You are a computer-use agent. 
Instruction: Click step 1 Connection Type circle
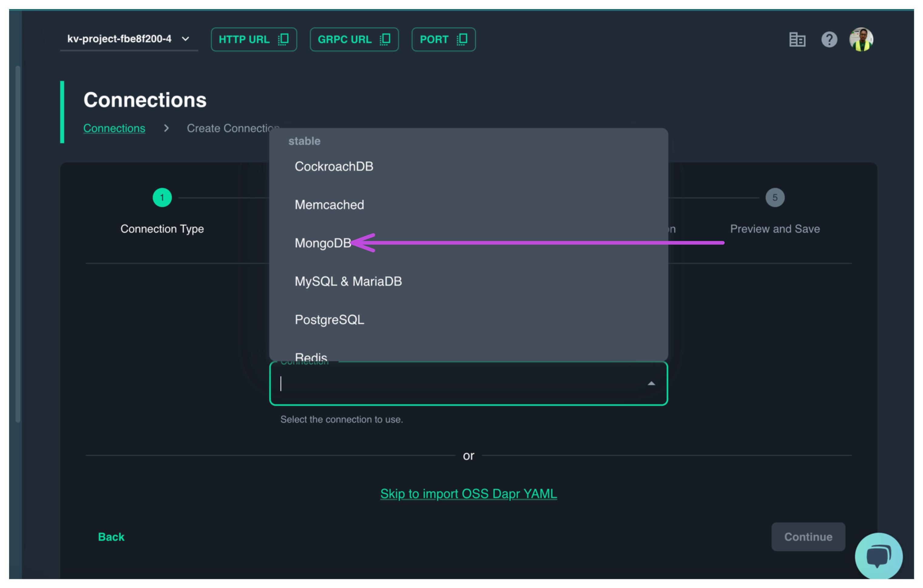tap(162, 198)
